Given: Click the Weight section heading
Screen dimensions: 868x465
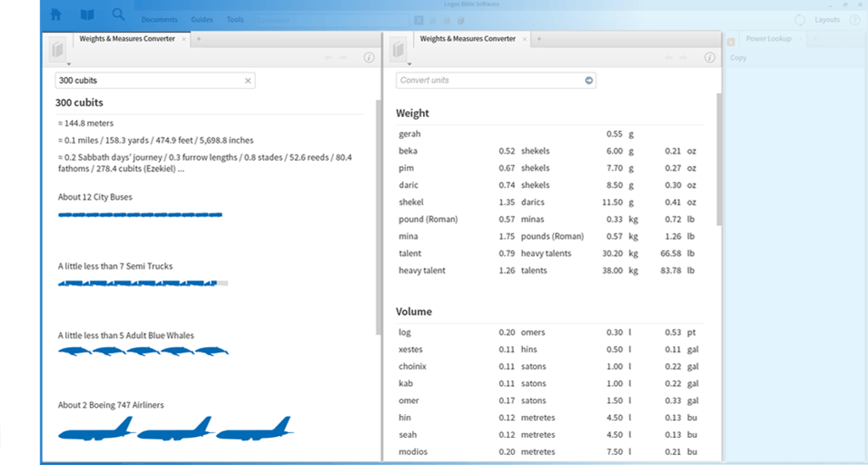Looking at the screenshot, I should click(x=413, y=113).
